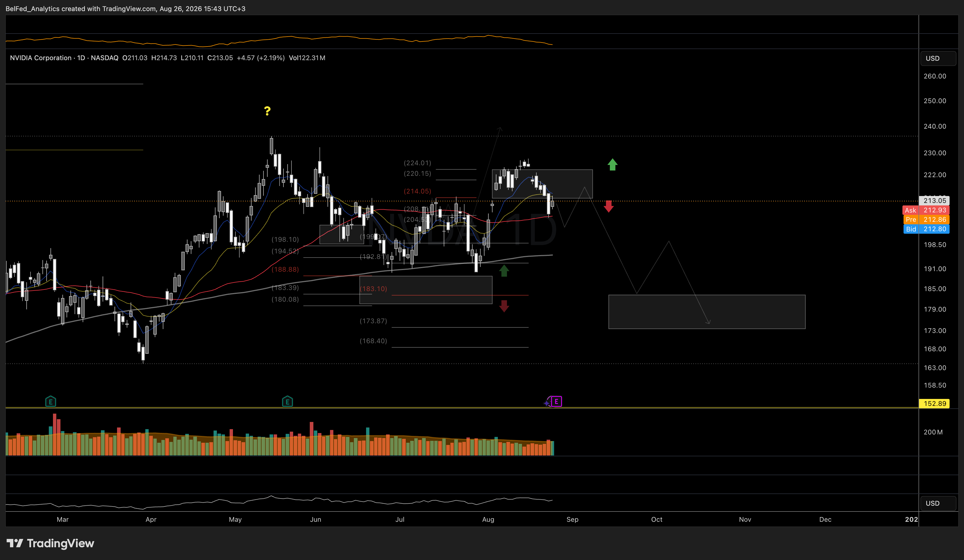The height and width of the screenshot is (560, 964).
Task: Select the (198.10) level label
Action: pos(285,240)
